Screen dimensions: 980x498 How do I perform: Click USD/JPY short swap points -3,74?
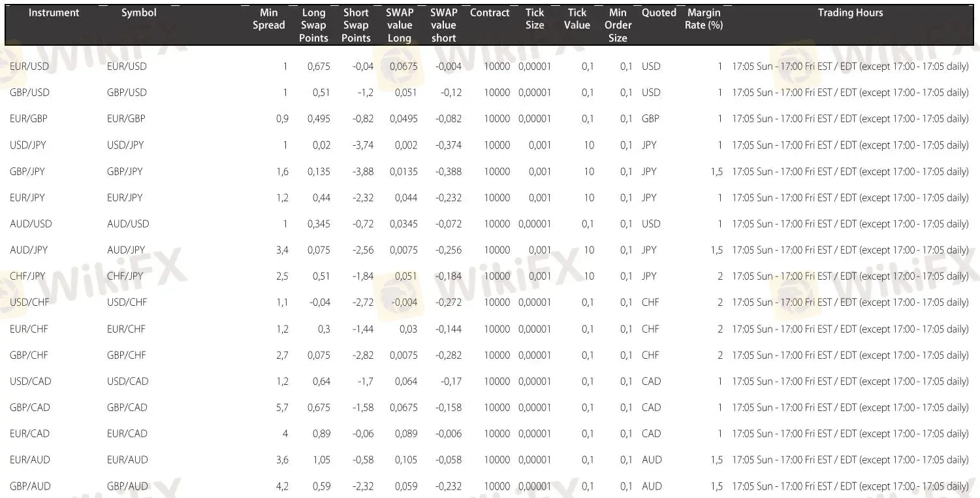(x=363, y=145)
